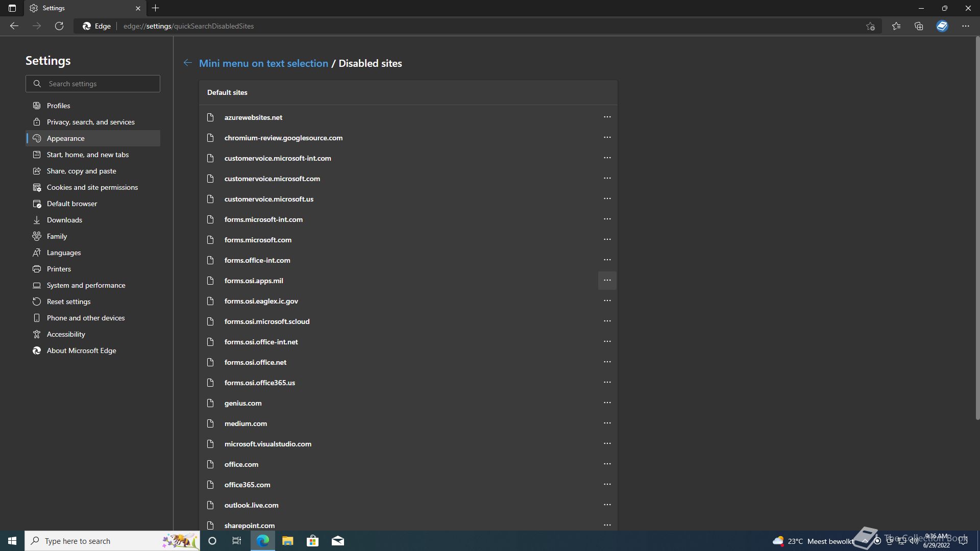
Task: Open the tab actions menu icon
Action: point(12,8)
